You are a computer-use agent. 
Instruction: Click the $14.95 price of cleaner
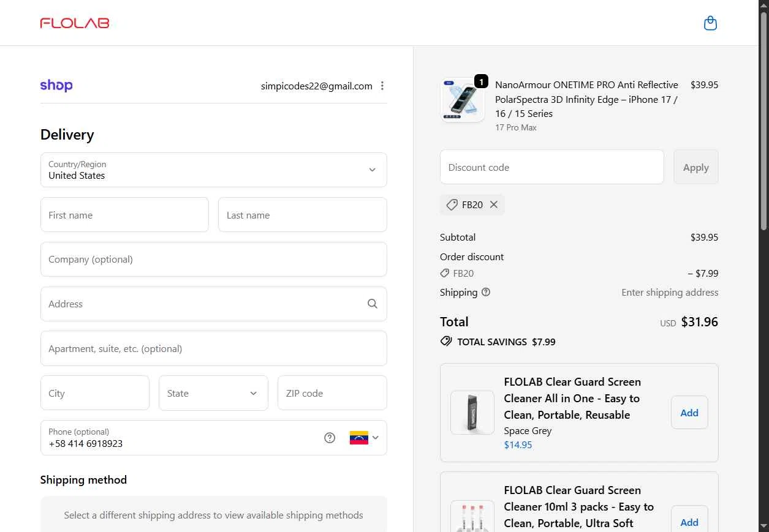point(518,445)
